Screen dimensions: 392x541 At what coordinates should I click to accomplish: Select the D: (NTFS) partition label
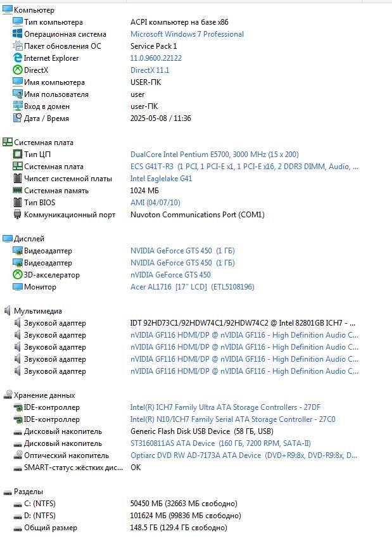coord(40,516)
